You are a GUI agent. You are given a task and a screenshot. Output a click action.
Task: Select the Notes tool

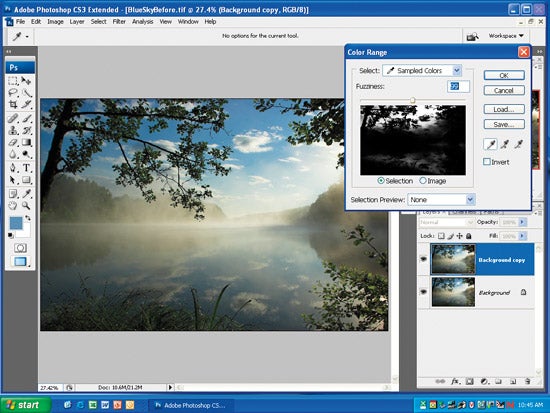[13, 193]
